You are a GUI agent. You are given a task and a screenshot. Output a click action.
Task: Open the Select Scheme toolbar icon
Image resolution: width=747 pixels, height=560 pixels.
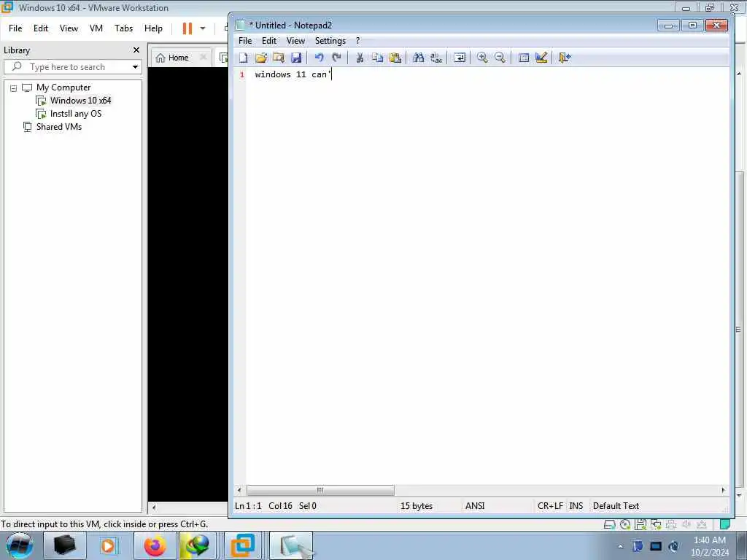(524, 58)
